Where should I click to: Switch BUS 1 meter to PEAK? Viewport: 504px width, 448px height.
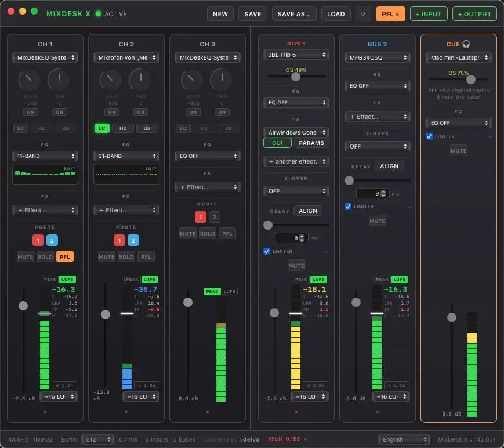301,279
